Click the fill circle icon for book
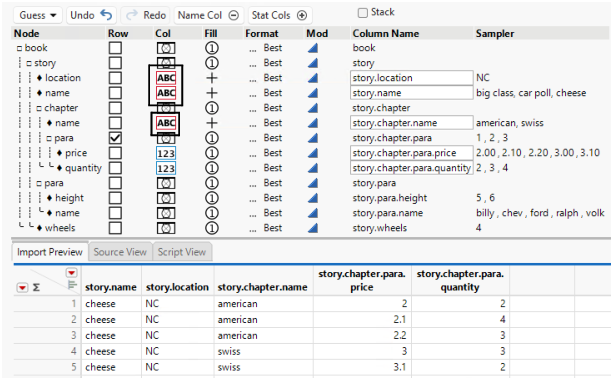The width and height of the screenshot is (613, 380). (x=212, y=48)
